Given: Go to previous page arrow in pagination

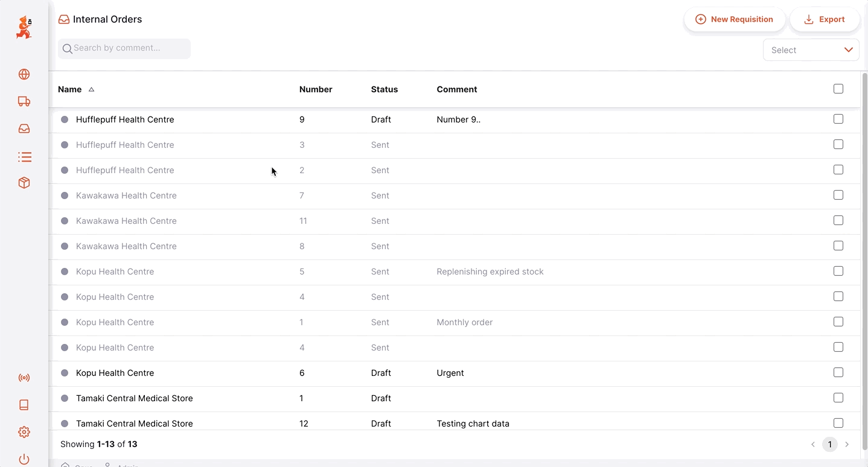Looking at the screenshot, I should 813,445.
